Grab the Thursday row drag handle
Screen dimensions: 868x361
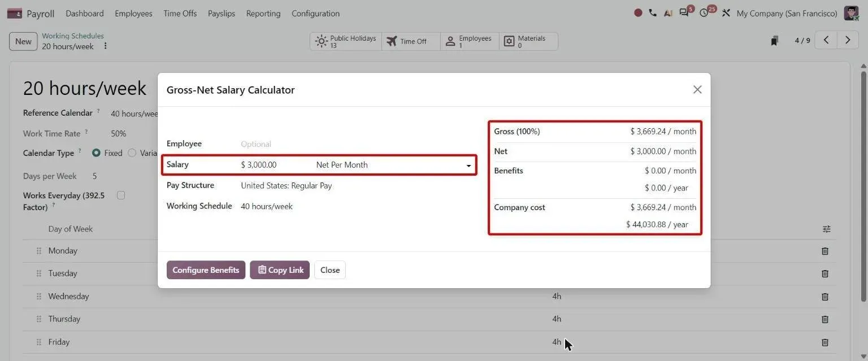[39, 319]
